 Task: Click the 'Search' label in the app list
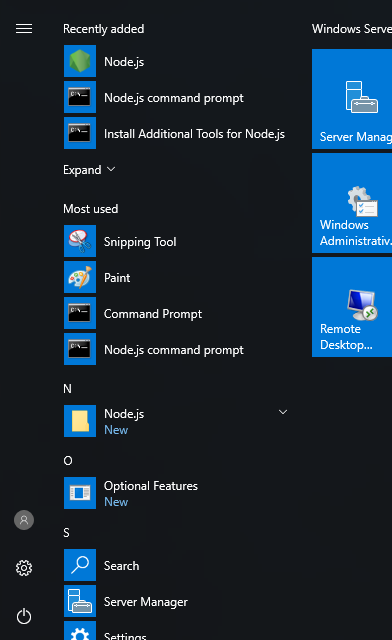121,566
